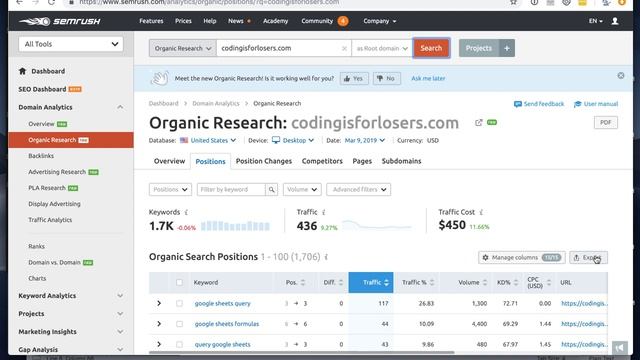Click thumbs up Yes button

pyautogui.click(x=354, y=78)
